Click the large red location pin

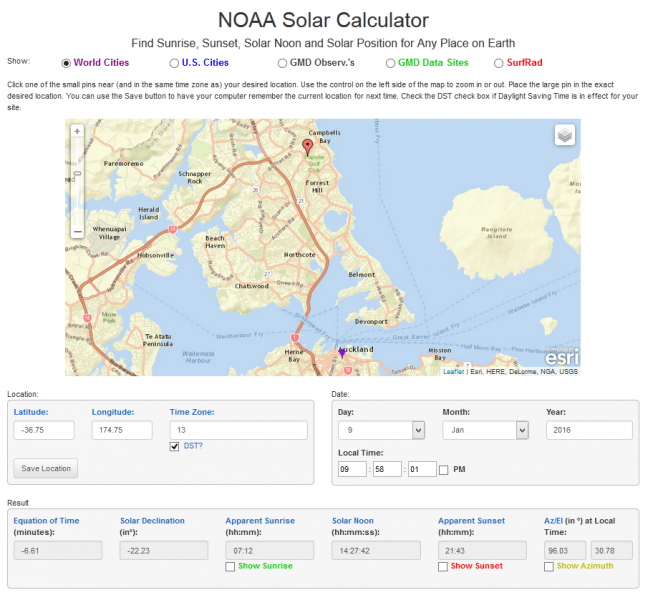click(307, 147)
